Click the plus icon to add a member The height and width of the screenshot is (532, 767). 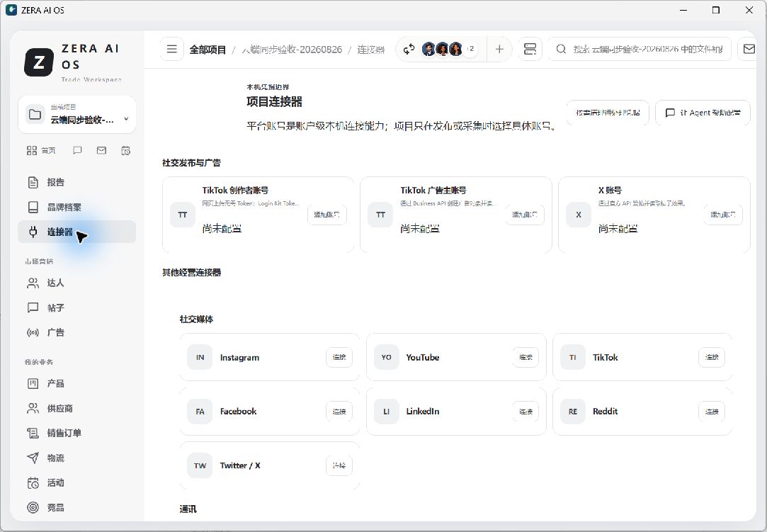pyautogui.click(x=499, y=49)
